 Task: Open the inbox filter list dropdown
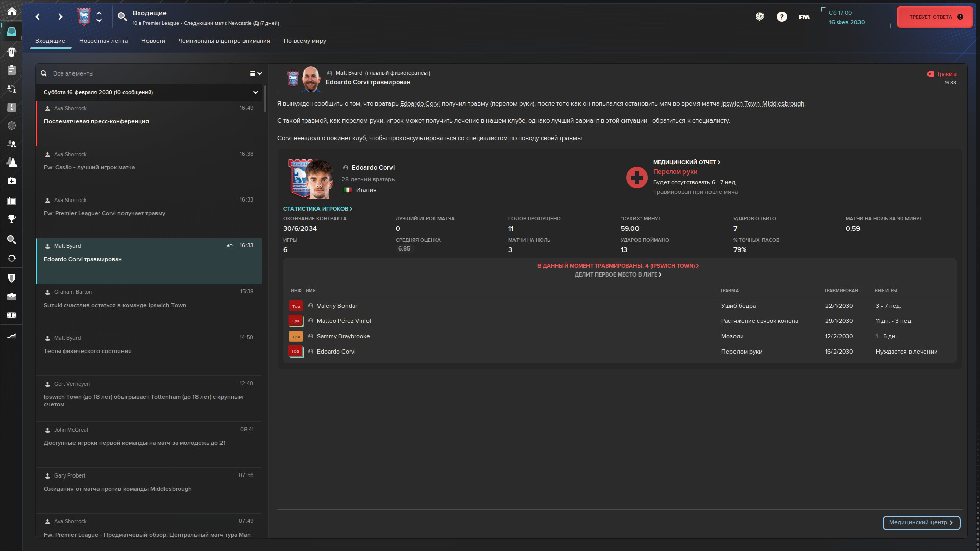click(x=255, y=73)
